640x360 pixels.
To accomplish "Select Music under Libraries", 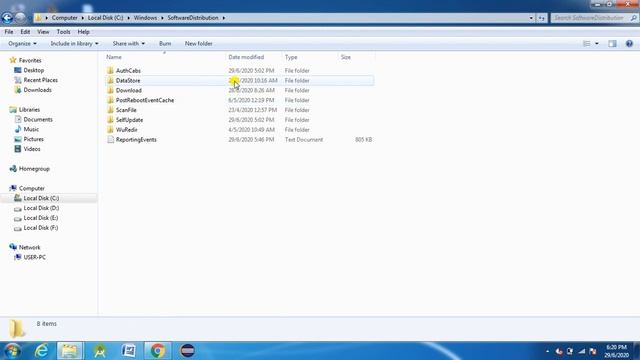I will 31,129.
